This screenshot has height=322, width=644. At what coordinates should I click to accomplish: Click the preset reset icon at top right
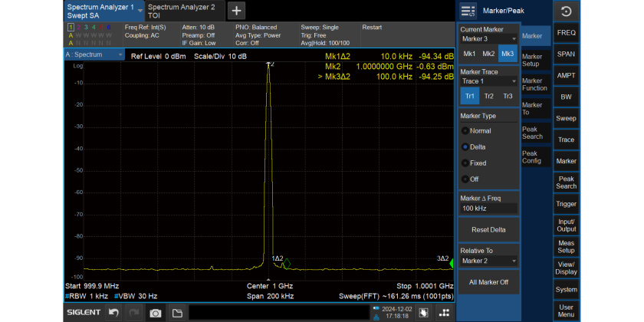(566, 11)
